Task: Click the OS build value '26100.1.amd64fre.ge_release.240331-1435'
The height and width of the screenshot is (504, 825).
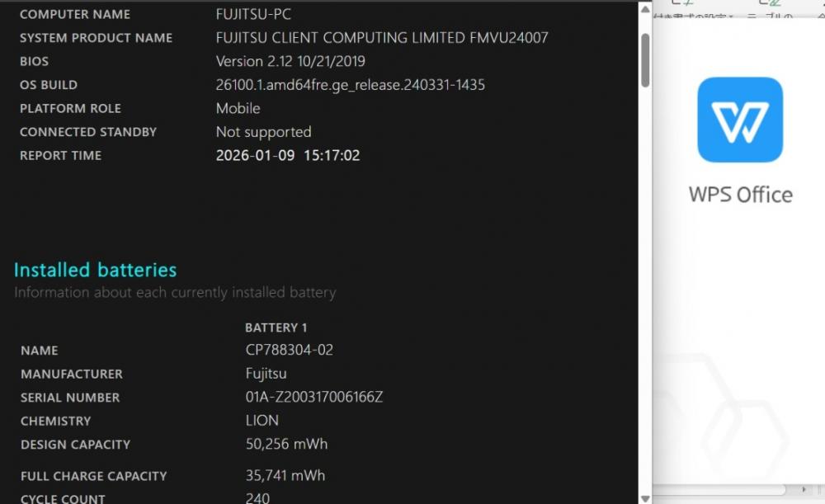Action: point(351,85)
